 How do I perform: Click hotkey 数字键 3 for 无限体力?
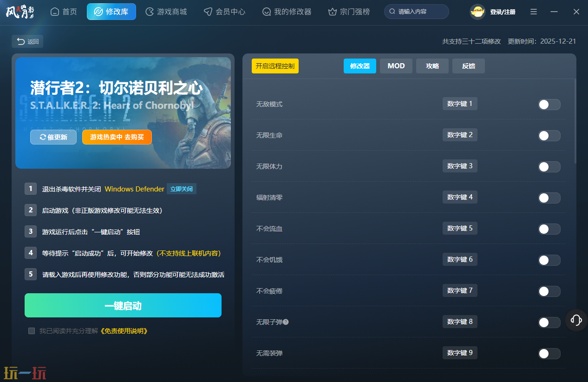coord(460,166)
